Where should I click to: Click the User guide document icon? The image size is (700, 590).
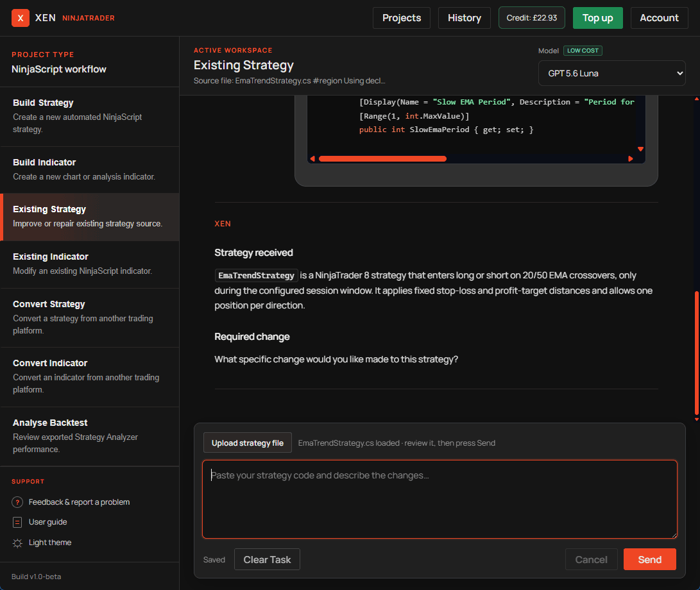17,522
